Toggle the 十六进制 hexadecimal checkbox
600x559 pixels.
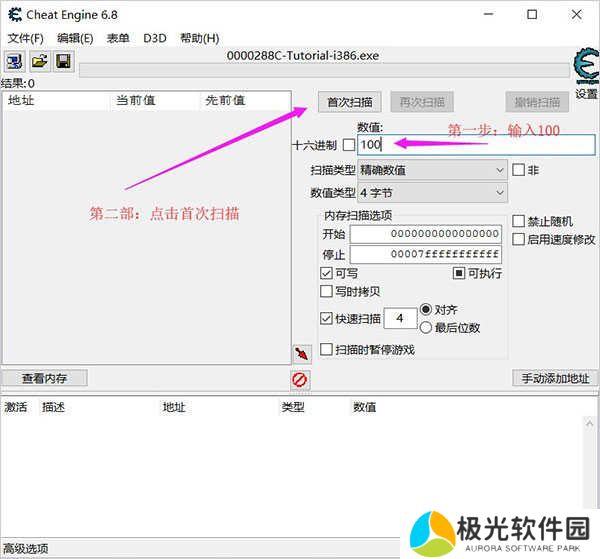click(349, 145)
